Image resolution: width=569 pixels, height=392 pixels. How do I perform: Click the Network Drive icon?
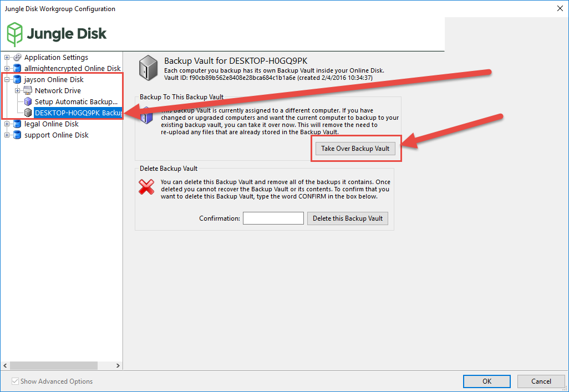(x=28, y=91)
